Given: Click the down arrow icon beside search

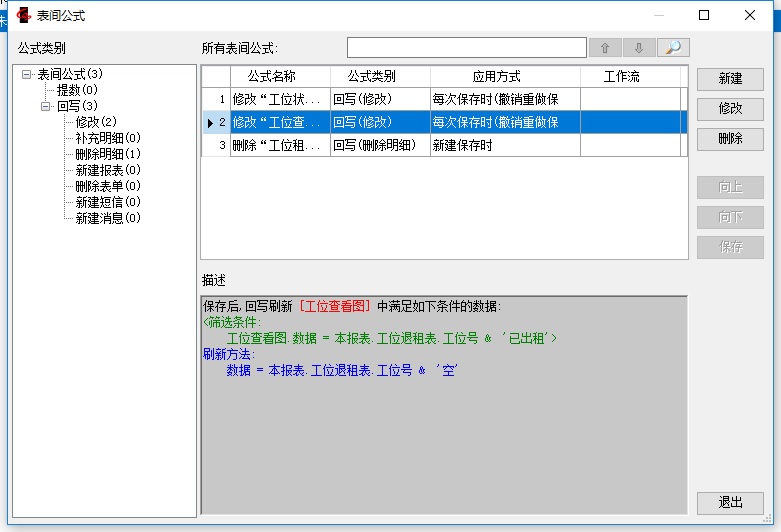Looking at the screenshot, I should click(x=639, y=48).
